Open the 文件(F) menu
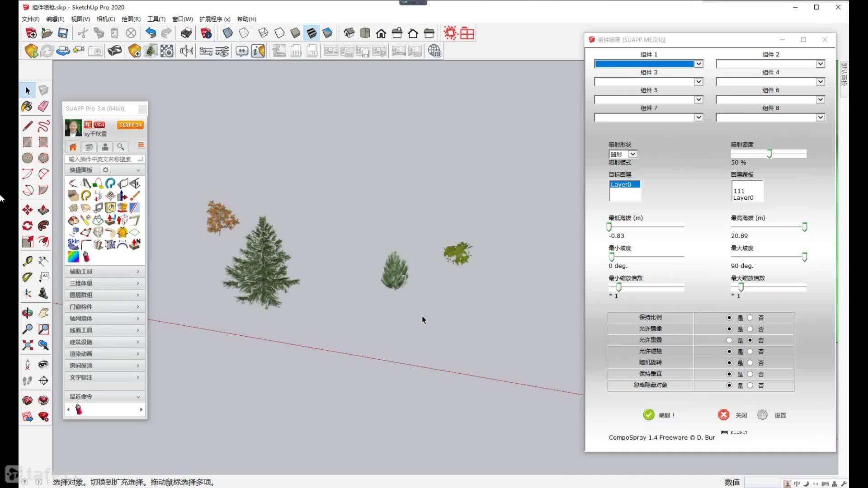This screenshot has height=488, width=868. click(x=31, y=19)
